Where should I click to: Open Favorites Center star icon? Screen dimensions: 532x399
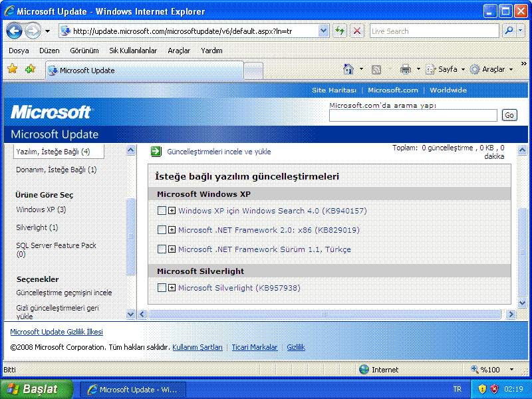click(x=12, y=69)
